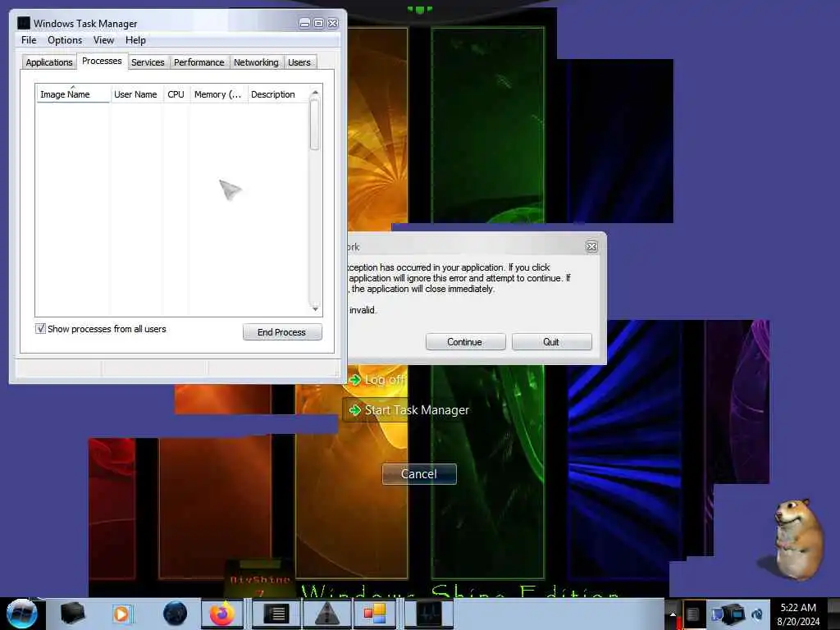Screen dimensions: 840x630
Task: Sort by Image Name column
Action: [73, 94]
